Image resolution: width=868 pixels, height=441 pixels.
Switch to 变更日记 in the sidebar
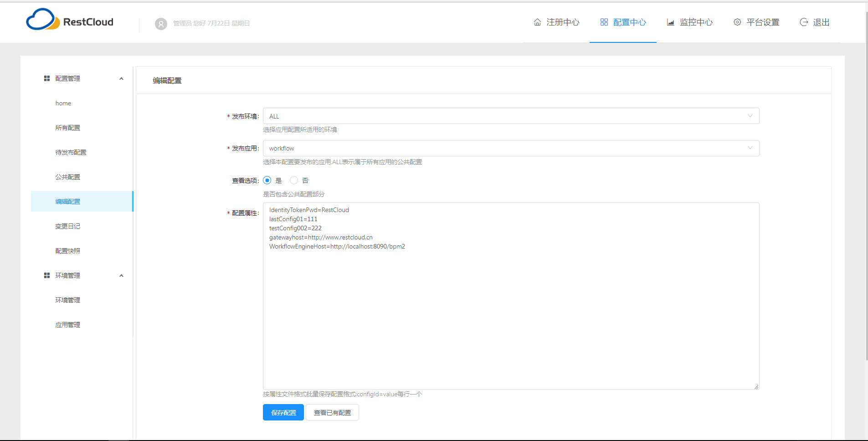(x=68, y=226)
